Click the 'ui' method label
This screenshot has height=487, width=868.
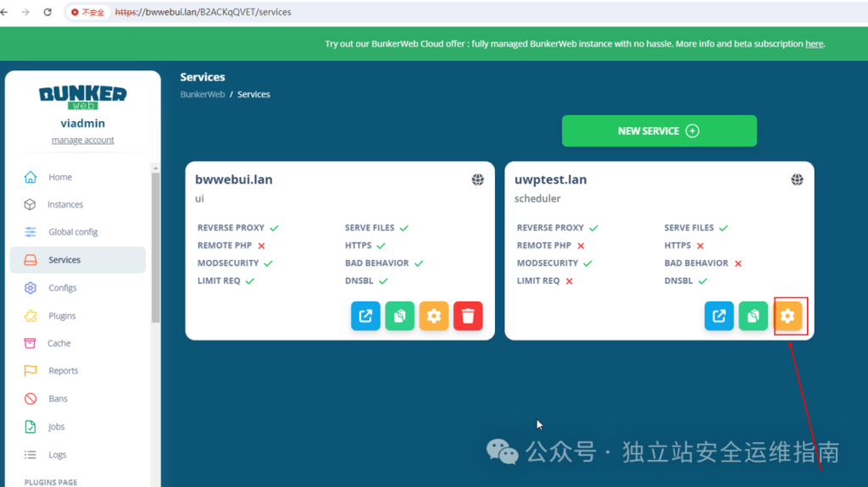click(x=199, y=198)
